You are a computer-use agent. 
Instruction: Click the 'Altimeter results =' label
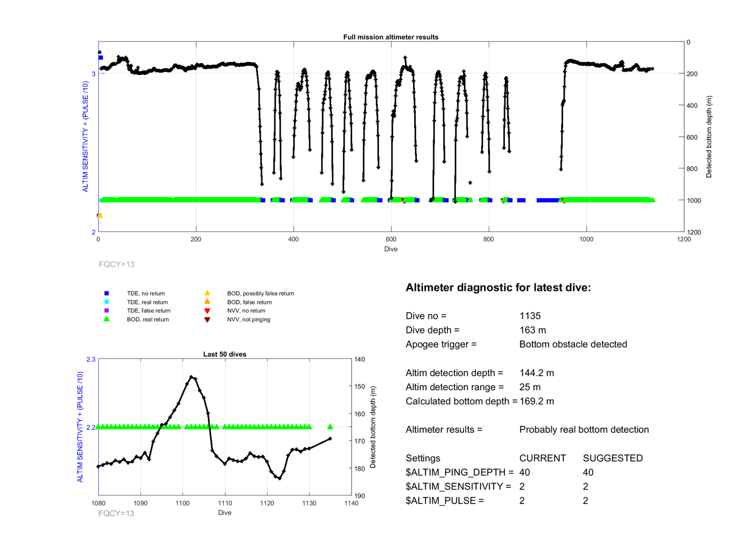[444, 430]
